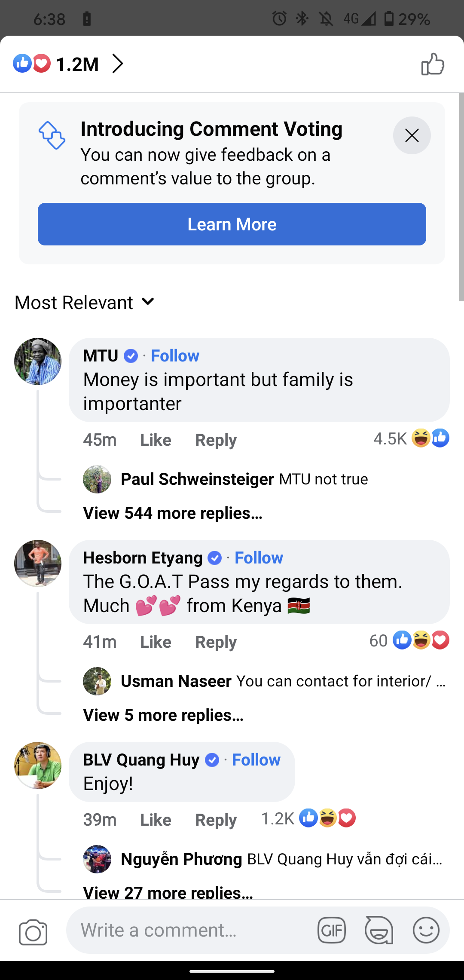This screenshot has width=464, height=980.
Task: Toggle Like on Hesborn Etyang's comment
Action: click(156, 642)
